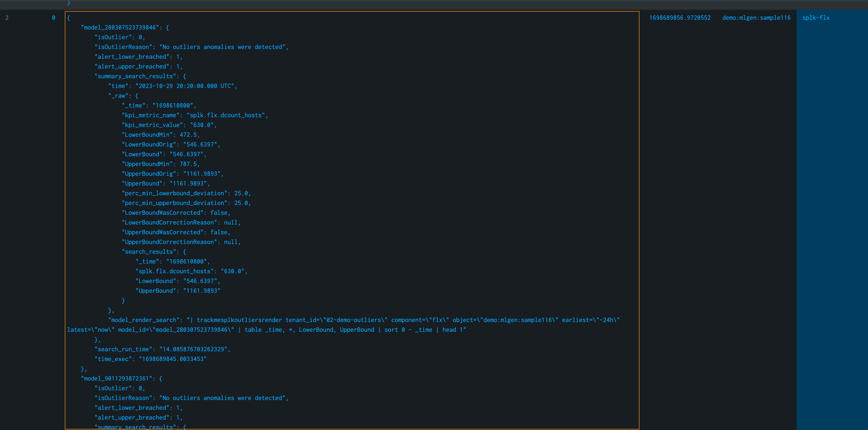This screenshot has height=430, width=868.
Task: Click false value of UpperBoundWasCorrected
Action: [219, 233]
